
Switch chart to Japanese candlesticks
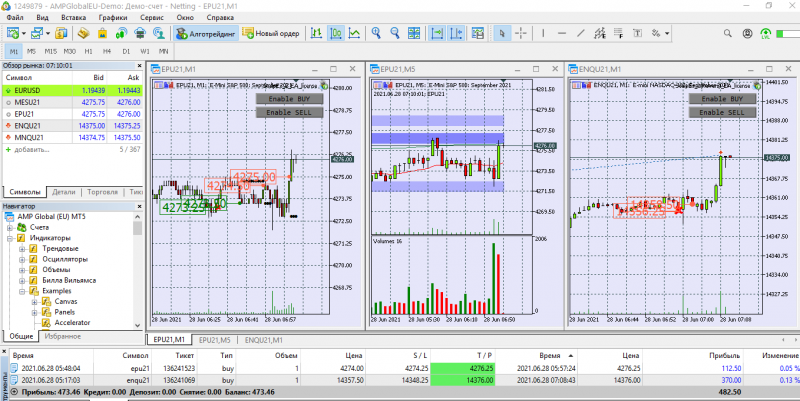pos(336,34)
